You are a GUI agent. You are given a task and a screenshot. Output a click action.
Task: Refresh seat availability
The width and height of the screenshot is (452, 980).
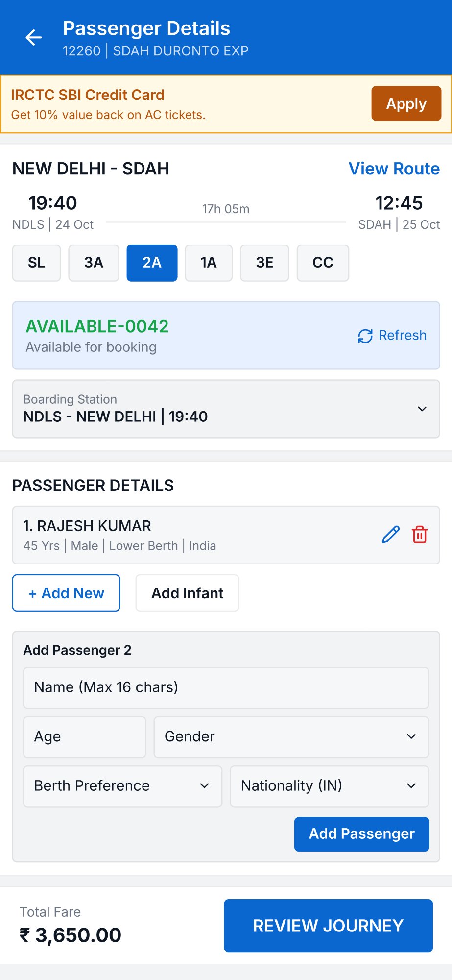[392, 336]
